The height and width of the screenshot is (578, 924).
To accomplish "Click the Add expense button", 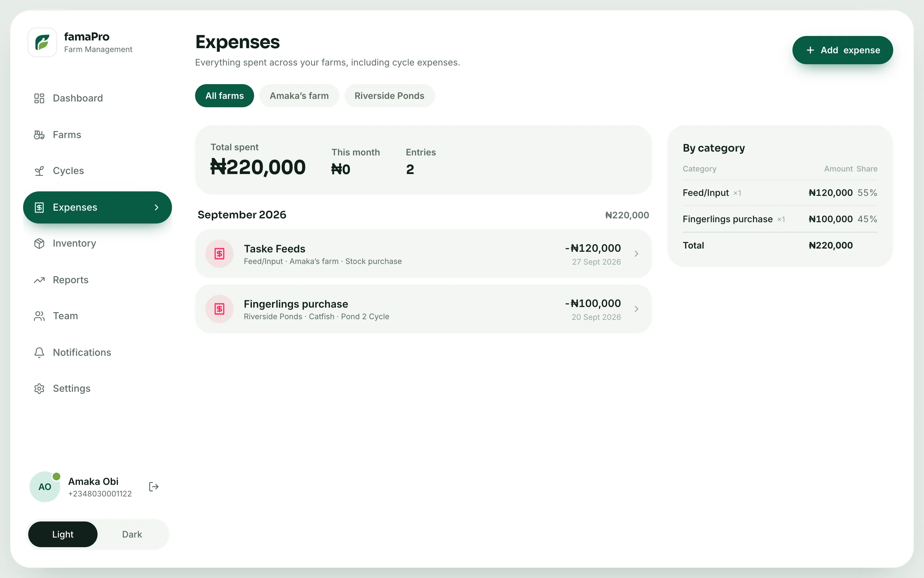I will pyautogui.click(x=842, y=50).
